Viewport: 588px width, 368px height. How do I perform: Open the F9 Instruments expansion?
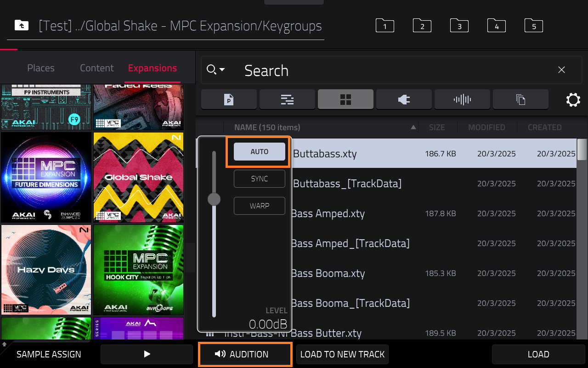tap(46, 107)
